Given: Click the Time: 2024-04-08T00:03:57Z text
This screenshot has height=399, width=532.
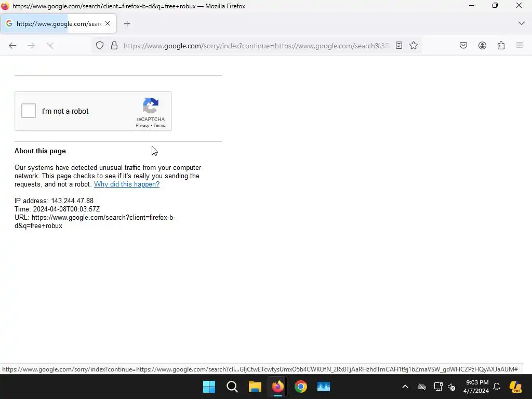Looking at the screenshot, I should click(x=57, y=209).
